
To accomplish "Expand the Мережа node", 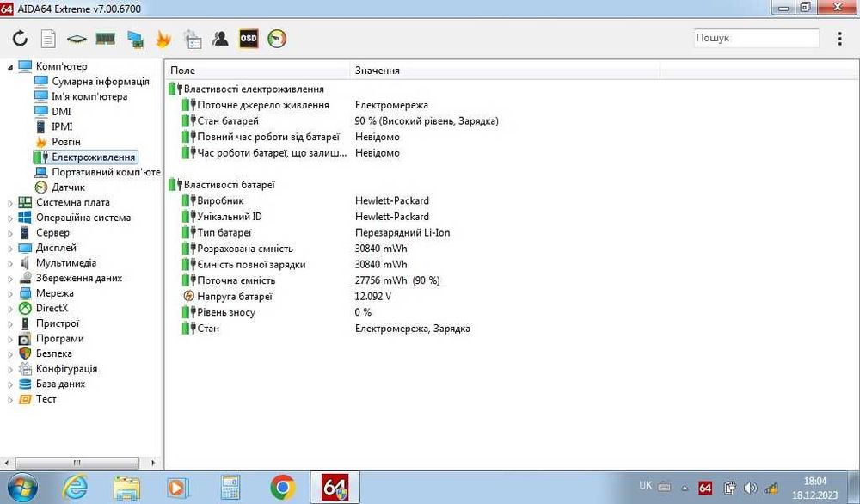I will (10, 294).
